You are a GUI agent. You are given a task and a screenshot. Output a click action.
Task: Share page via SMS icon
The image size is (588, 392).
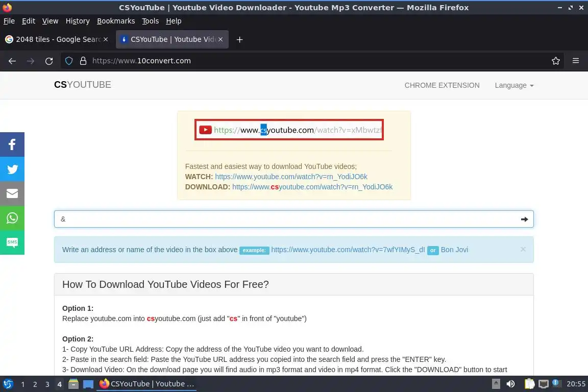point(12,242)
